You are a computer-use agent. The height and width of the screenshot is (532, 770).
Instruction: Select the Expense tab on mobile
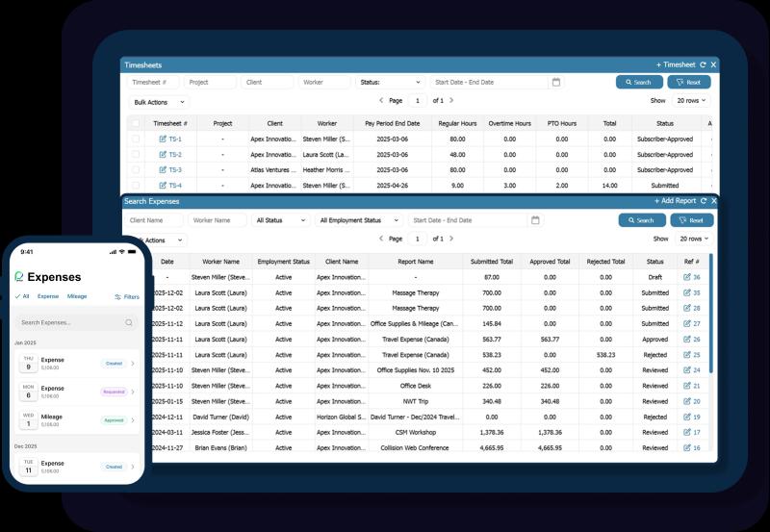coord(48,296)
